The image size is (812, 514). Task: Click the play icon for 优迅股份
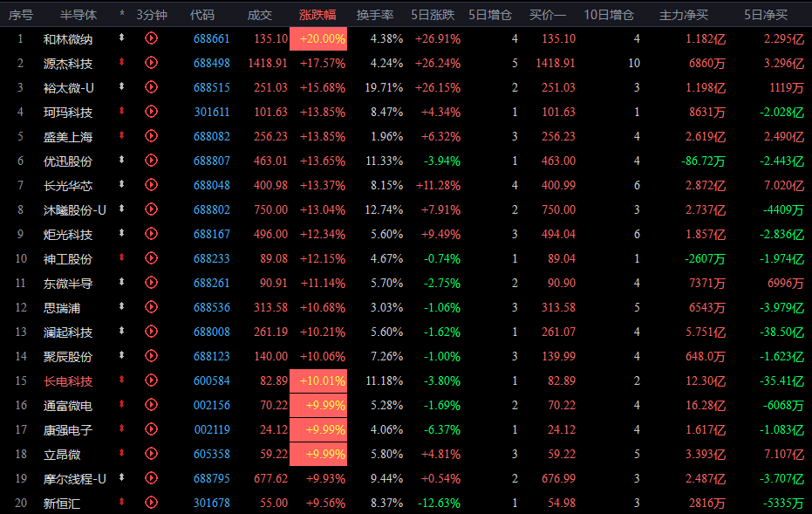(151, 161)
